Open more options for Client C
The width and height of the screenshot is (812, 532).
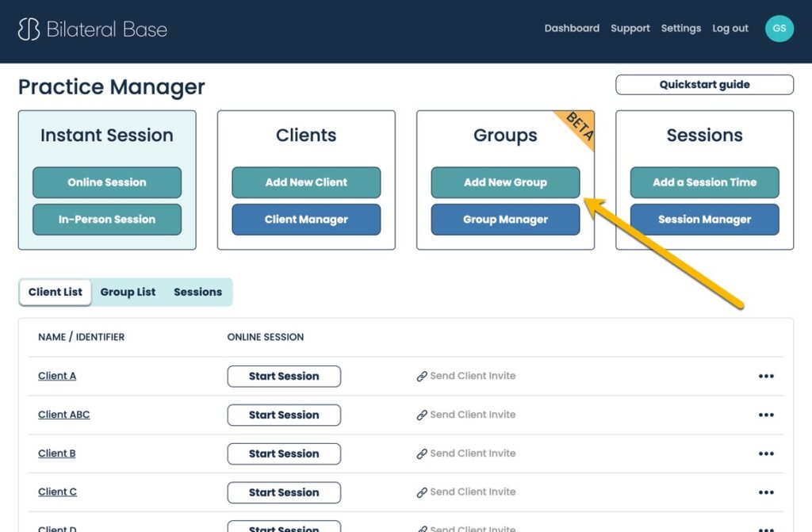pyautogui.click(x=766, y=492)
